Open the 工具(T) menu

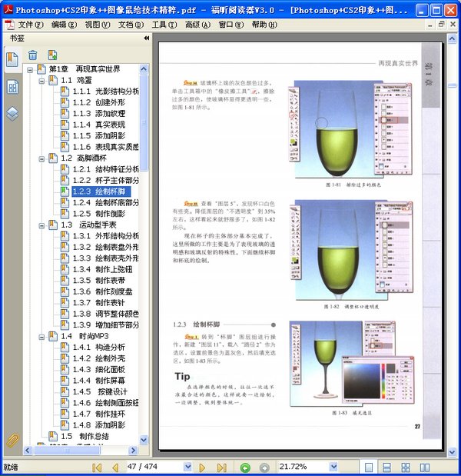coord(164,25)
